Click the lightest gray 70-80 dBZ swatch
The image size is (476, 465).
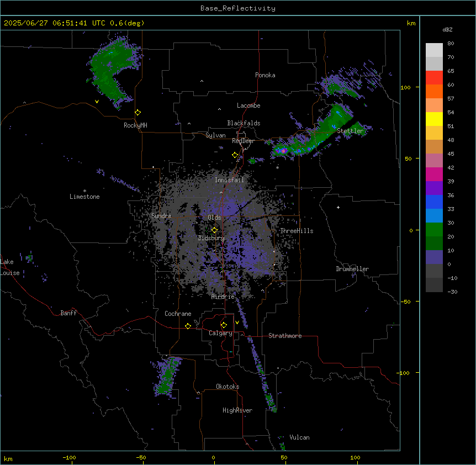(x=434, y=50)
